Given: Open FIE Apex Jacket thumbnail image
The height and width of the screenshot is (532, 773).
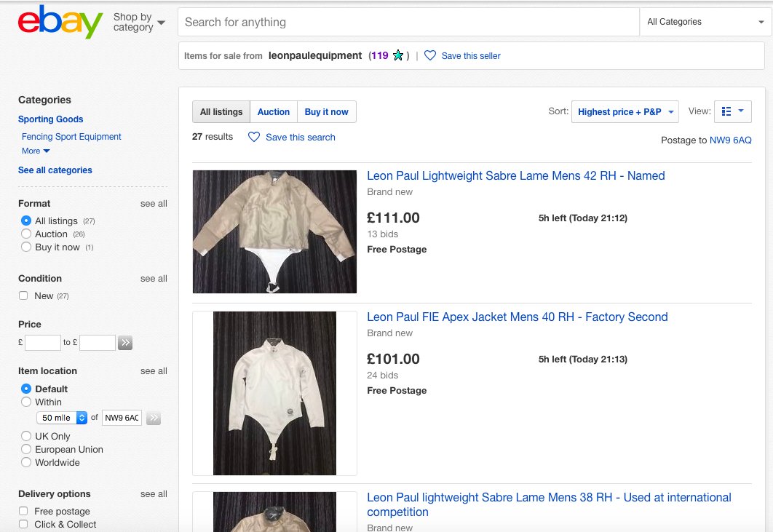Looking at the screenshot, I should 274,393.
